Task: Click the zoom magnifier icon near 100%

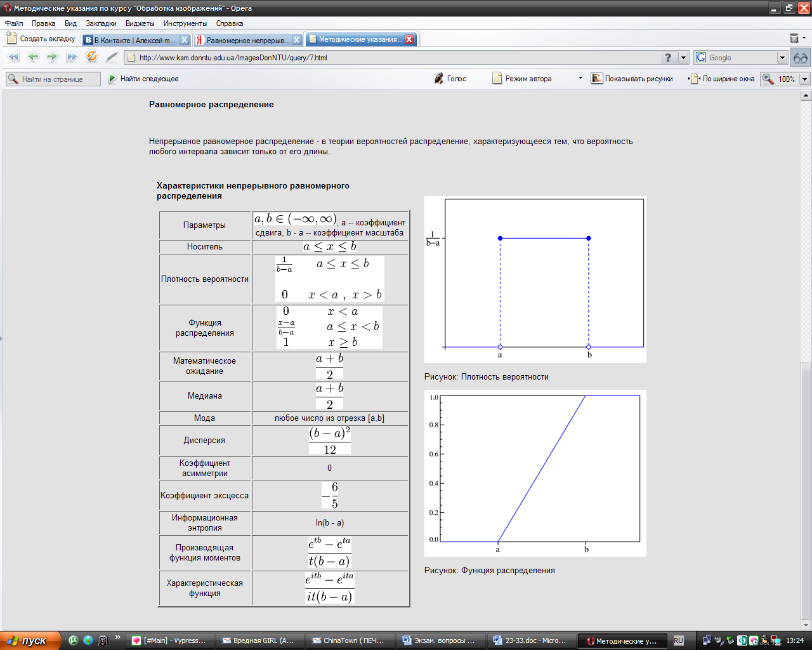Action: click(768, 79)
